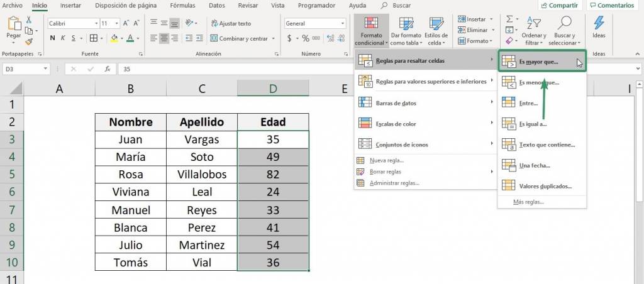Select cell containing Villalobos
The width and height of the screenshot is (644, 284).
tap(201, 174)
